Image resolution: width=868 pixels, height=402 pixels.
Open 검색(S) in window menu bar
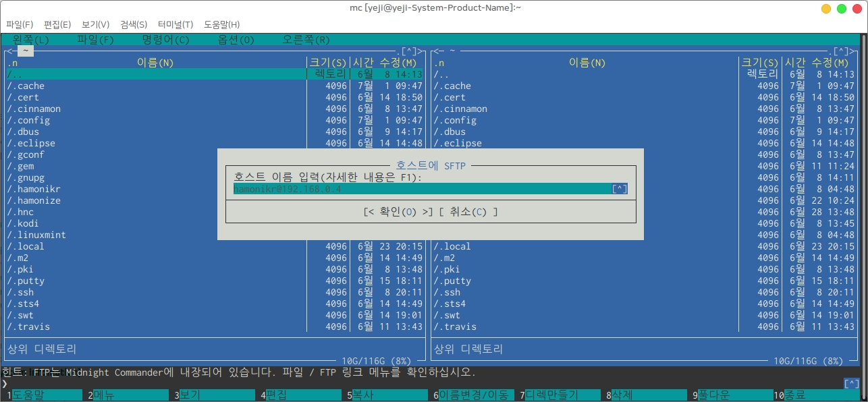(134, 24)
